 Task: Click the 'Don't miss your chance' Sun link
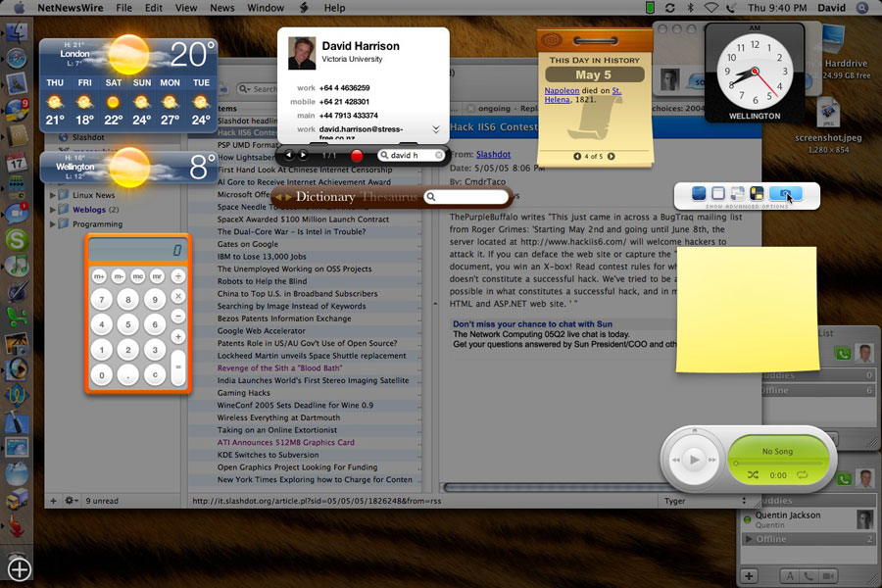pos(533,324)
